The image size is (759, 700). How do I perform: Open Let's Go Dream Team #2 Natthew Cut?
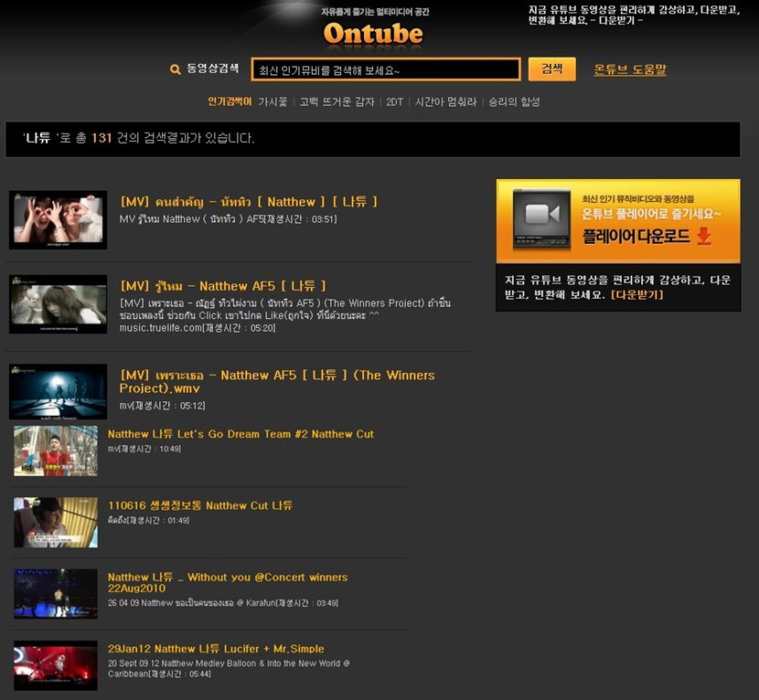click(241, 434)
